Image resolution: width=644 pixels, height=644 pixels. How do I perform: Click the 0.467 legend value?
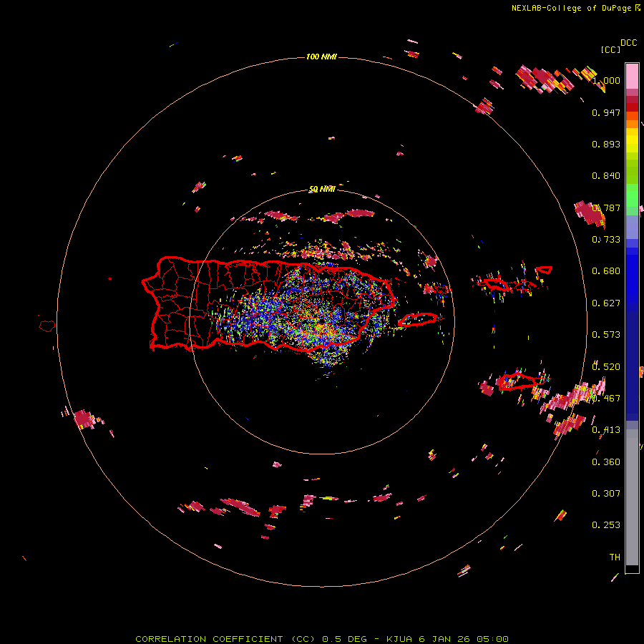606,399
